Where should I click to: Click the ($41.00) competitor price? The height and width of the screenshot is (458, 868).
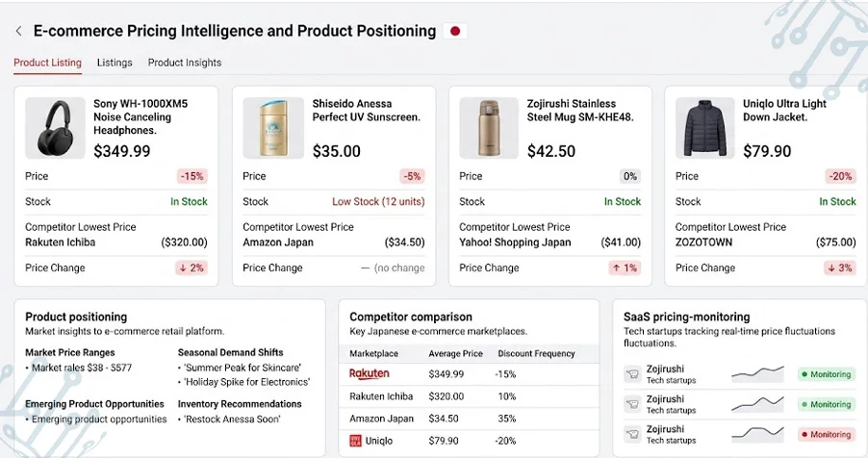click(621, 242)
